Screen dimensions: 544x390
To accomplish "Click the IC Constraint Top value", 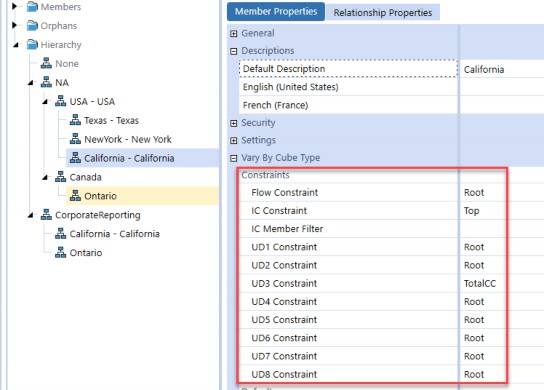I will (471, 211).
